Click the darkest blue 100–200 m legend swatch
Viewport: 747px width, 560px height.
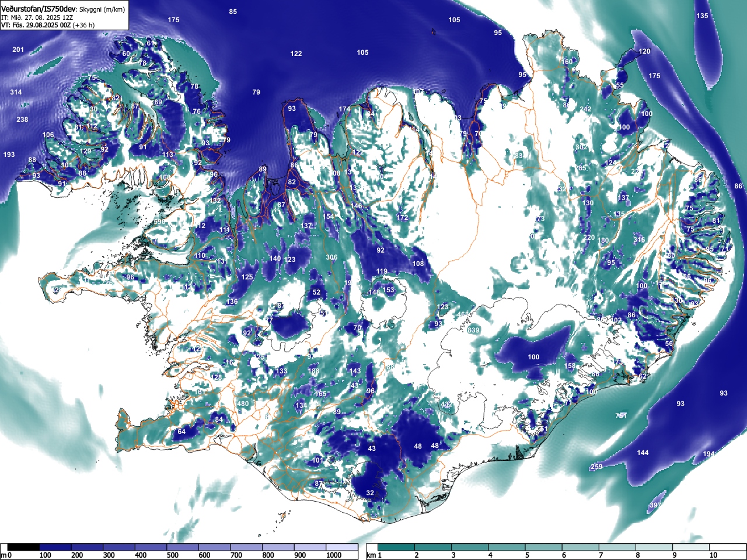click(x=55, y=547)
